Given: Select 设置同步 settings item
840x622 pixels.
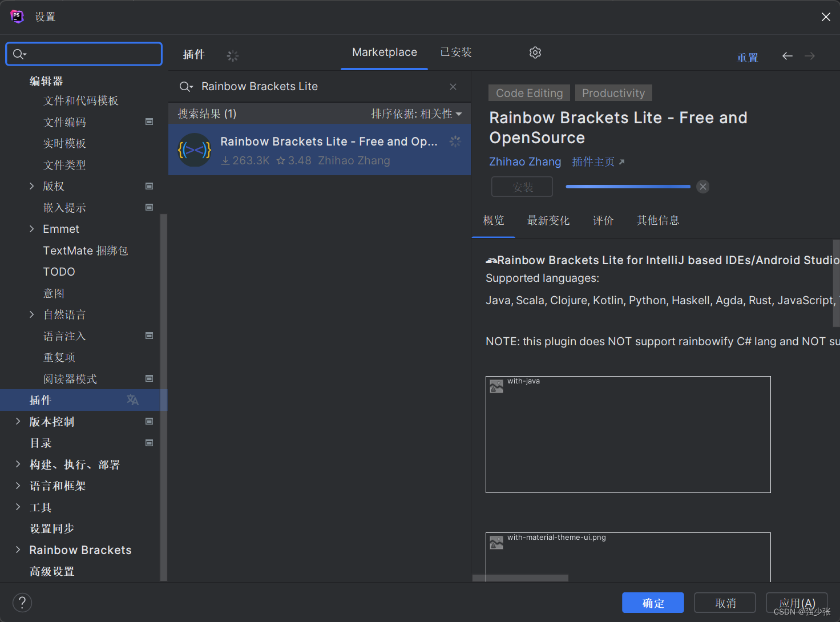Looking at the screenshot, I should [52, 528].
